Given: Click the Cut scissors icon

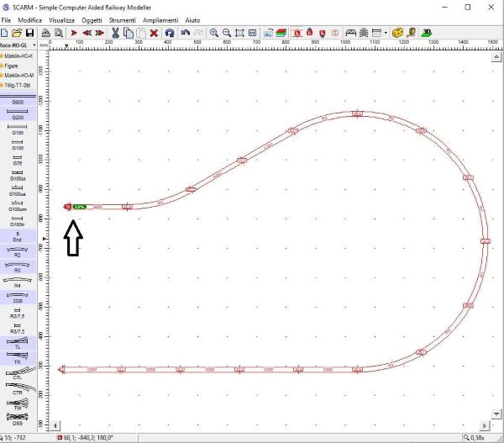Looking at the screenshot, I should pos(115,33).
